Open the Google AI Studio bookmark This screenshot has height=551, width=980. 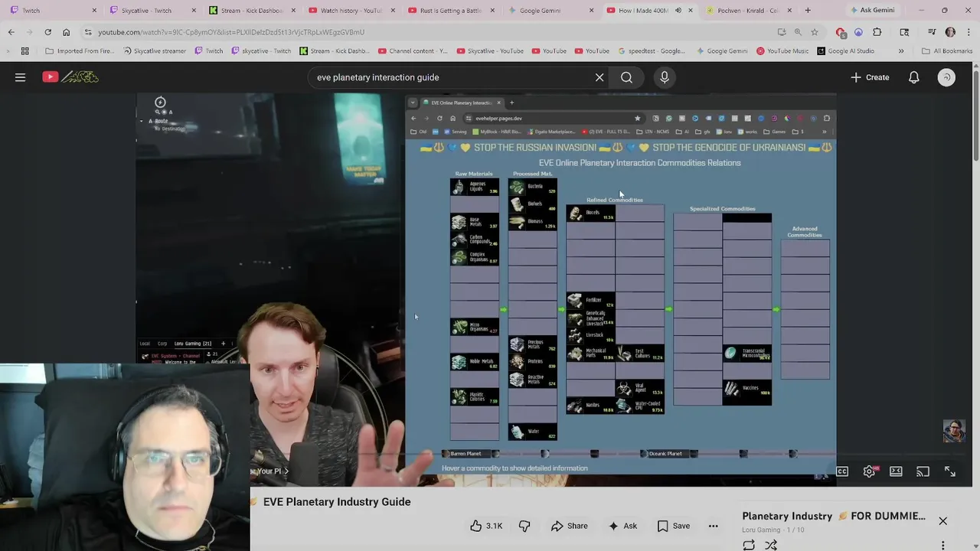click(845, 51)
